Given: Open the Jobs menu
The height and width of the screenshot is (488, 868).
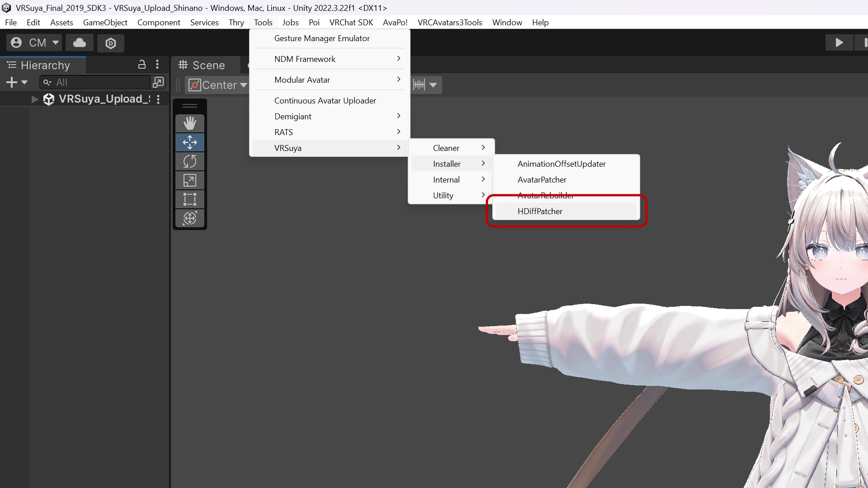Looking at the screenshot, I should pyautogui.click(x=290, y=23).
